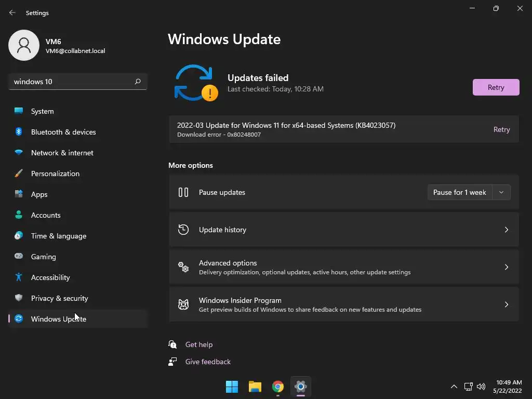Viewport: 532px width, 399px height.
Task: Click the Get help icon
Action: [172, 344]
